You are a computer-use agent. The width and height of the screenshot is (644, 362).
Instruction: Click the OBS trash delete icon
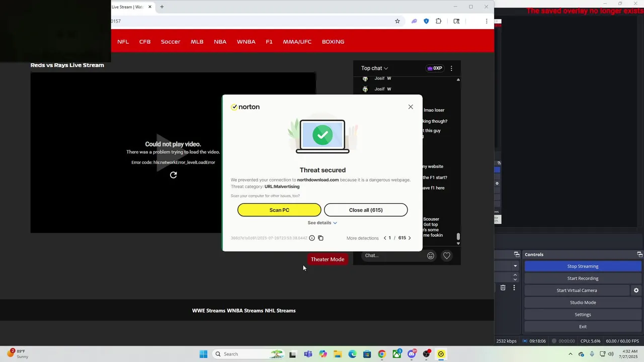(503, 288)
